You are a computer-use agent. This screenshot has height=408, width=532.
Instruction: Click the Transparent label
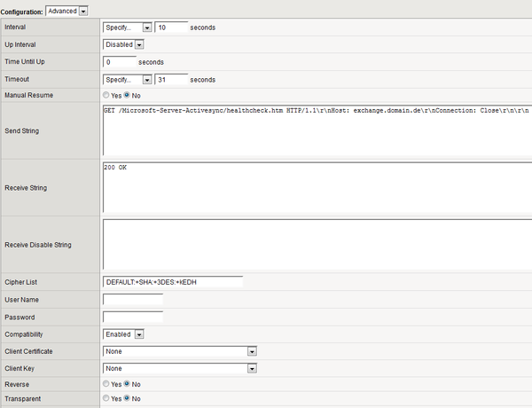22,399
